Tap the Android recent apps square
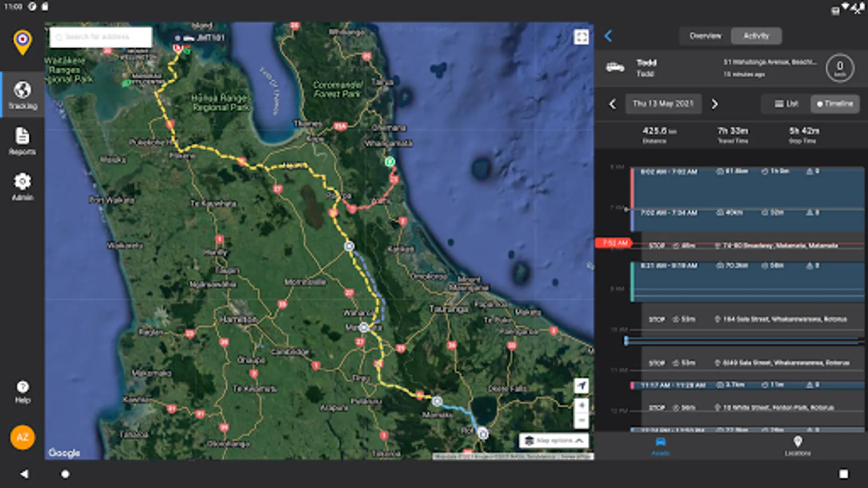The width and height of the screenshot is (868, 488). (844, 474)
